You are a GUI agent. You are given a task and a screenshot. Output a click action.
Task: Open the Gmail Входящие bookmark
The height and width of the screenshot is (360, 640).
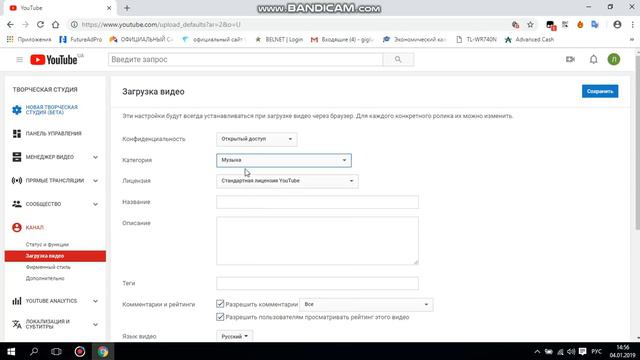(342, 40)
